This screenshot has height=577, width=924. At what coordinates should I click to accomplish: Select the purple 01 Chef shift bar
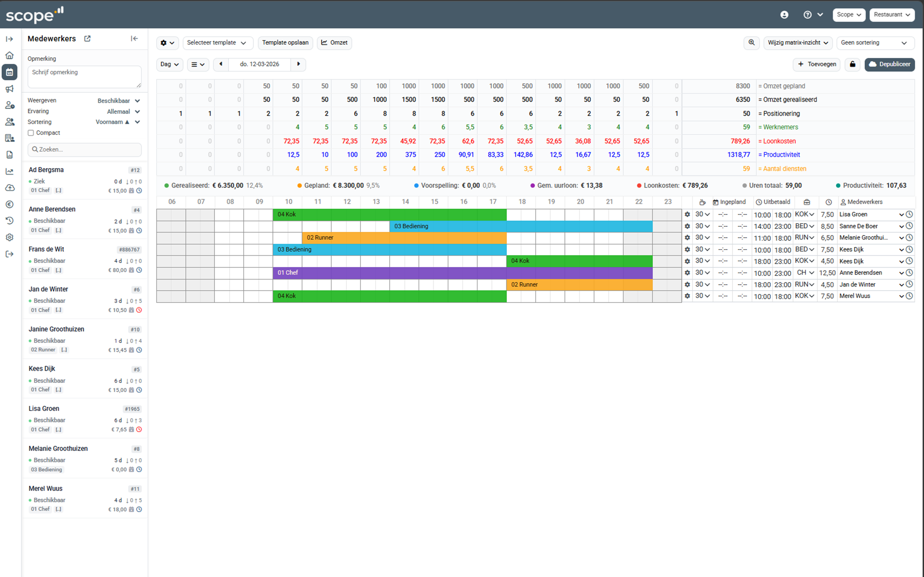[462, 273]
